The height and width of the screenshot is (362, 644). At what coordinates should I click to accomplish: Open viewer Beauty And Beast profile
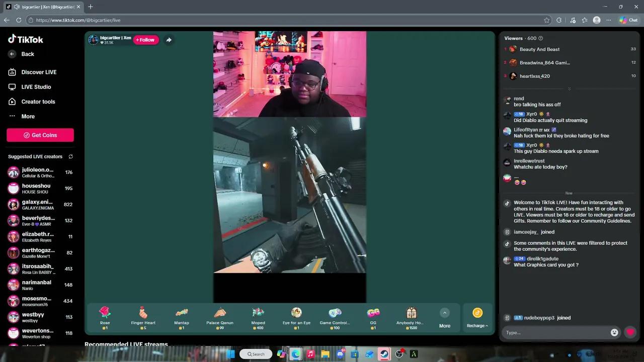point(539,49)
